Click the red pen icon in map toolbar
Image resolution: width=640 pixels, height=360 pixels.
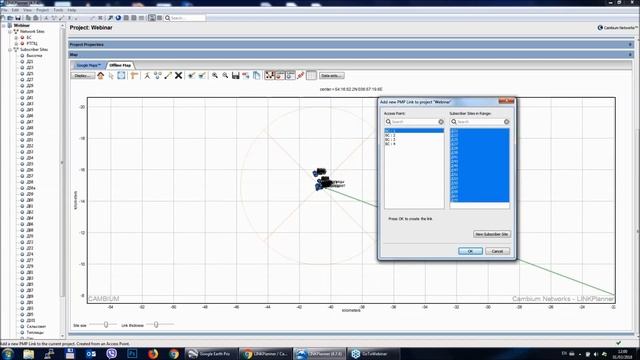click(300, 76)
